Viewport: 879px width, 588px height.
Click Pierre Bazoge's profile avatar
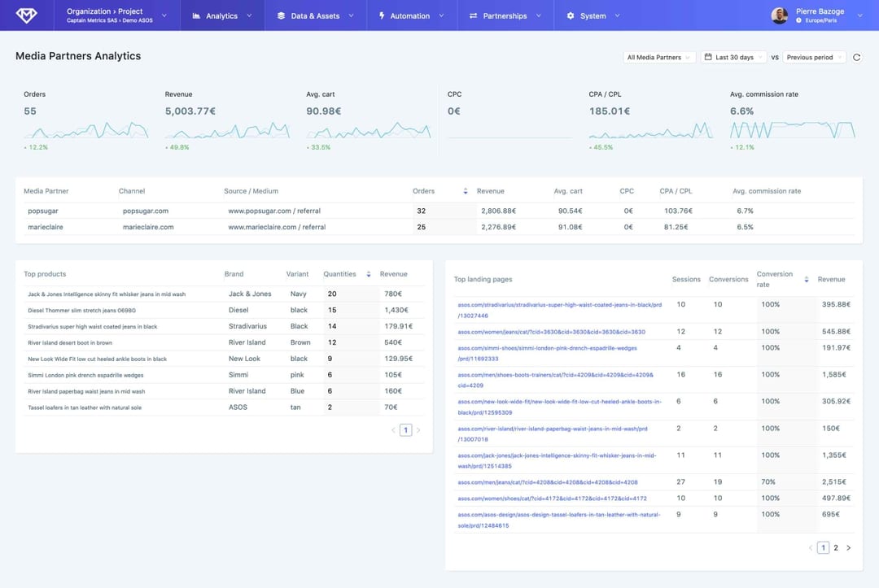pos(780,15)
